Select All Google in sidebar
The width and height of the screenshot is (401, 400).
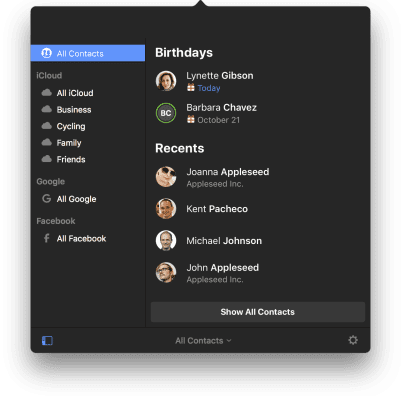point(88,199)
